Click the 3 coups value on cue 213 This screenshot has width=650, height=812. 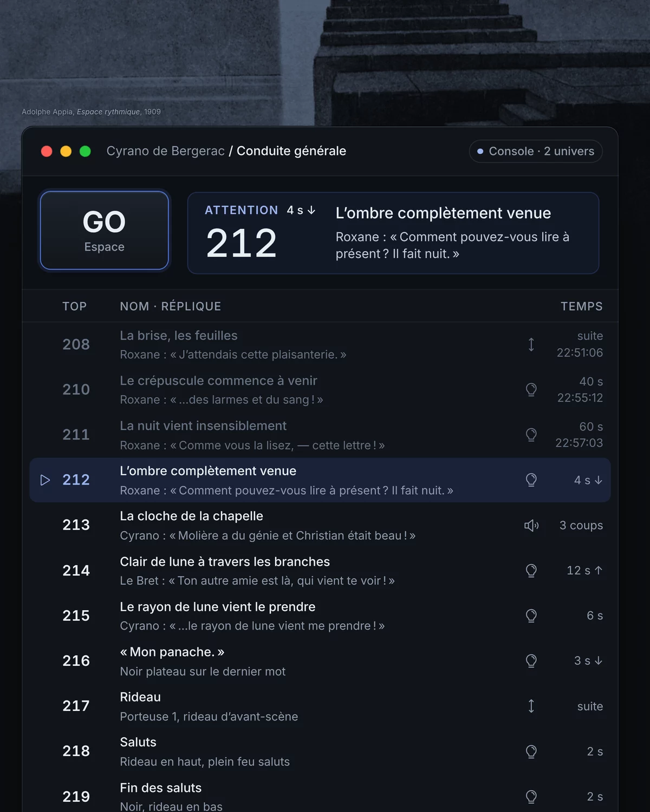coord(581,526)
